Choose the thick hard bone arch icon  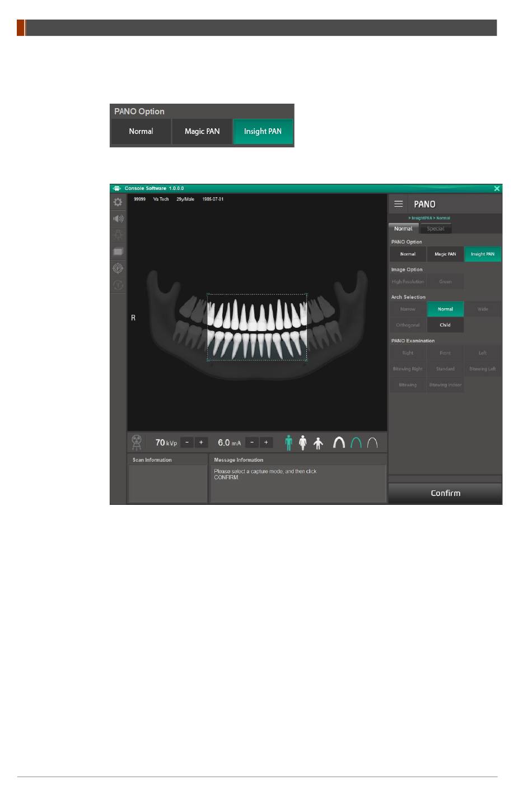pos(339,443)
